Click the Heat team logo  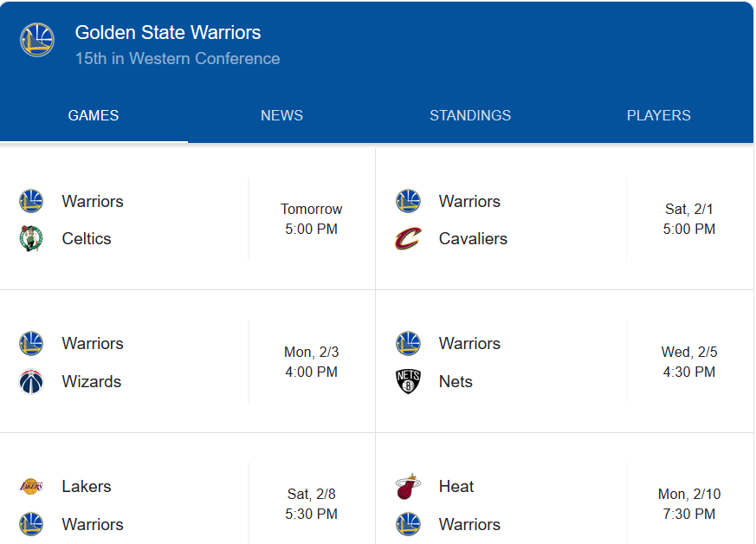[408, 486]
